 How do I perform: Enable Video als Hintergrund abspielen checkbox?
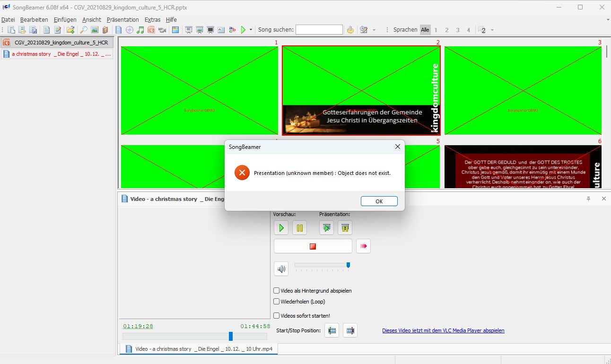[x=277, y=291]
